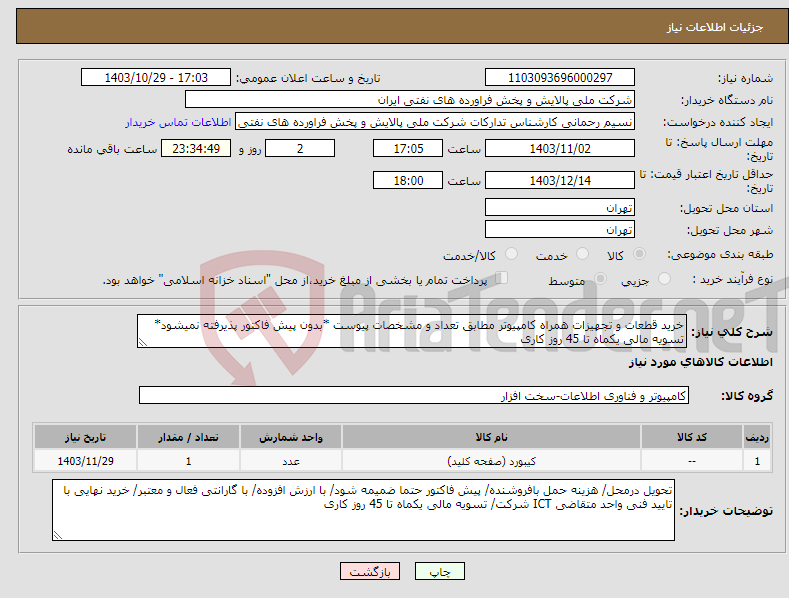The image size is (789, 598).
Task: Click the need date cell 1403/11/29
Action: coord(85,461)
